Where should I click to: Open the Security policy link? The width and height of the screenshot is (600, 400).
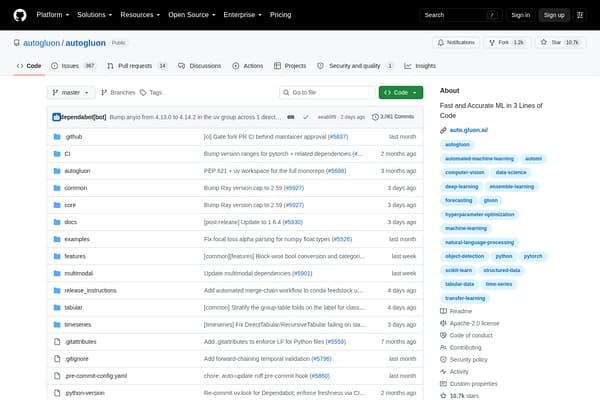pyautogui.click(x=464, y=359)
